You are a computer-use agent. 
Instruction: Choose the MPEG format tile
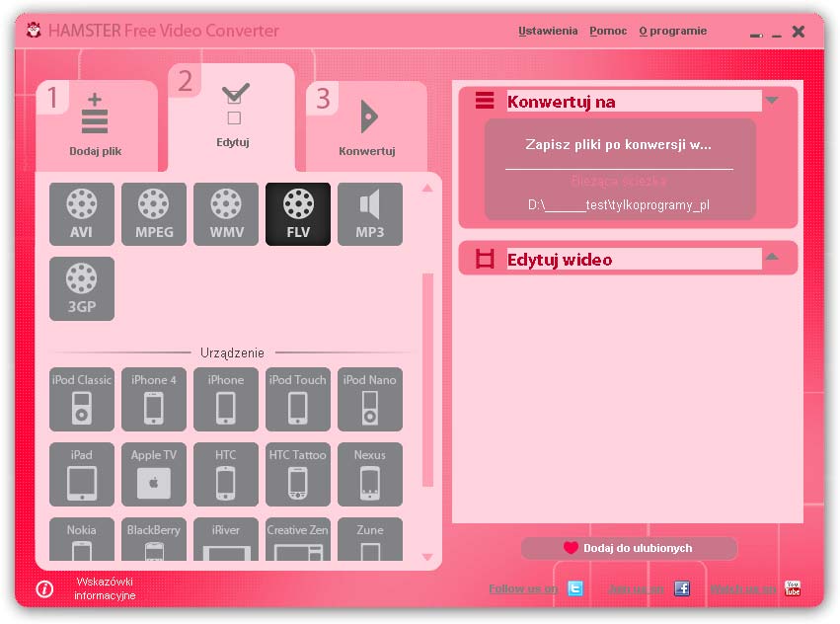(154, 214)
